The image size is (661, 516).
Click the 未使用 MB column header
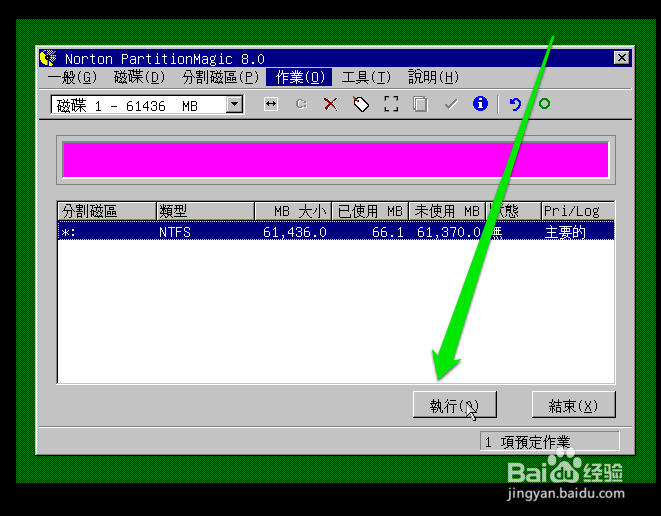pos(447,211)
